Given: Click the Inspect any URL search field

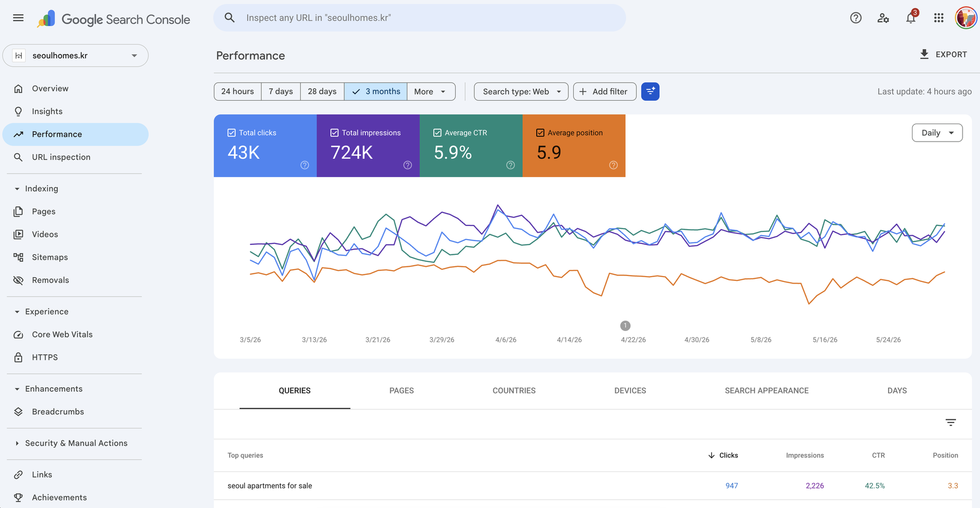Looking at the screenshot, I should pyautogui.click(x=420, y=18).
